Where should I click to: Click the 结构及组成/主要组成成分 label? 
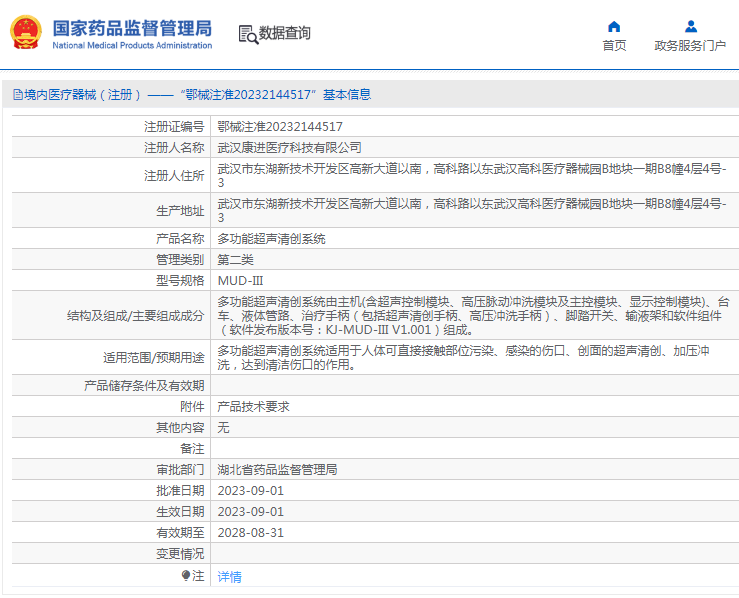pyautogui.click(x=136, y=316)
